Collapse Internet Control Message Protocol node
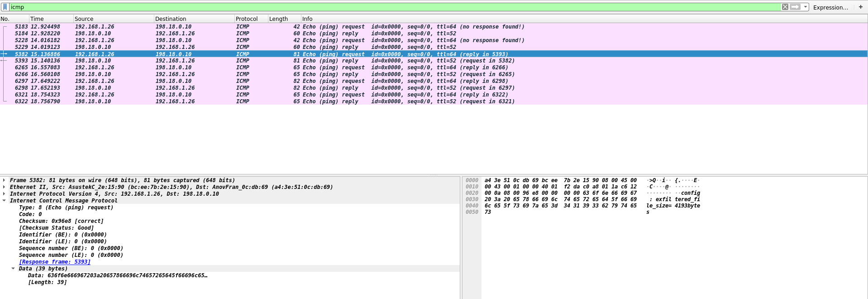 [4, 201]
